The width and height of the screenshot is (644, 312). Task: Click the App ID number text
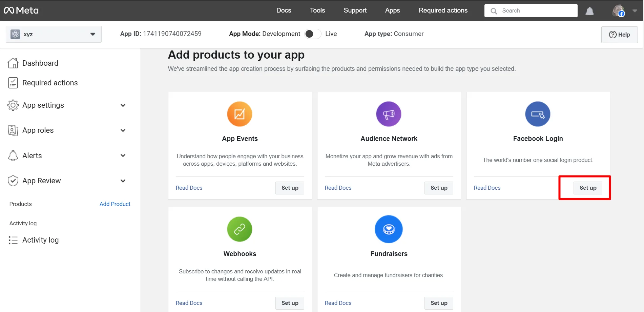point(172,34)
